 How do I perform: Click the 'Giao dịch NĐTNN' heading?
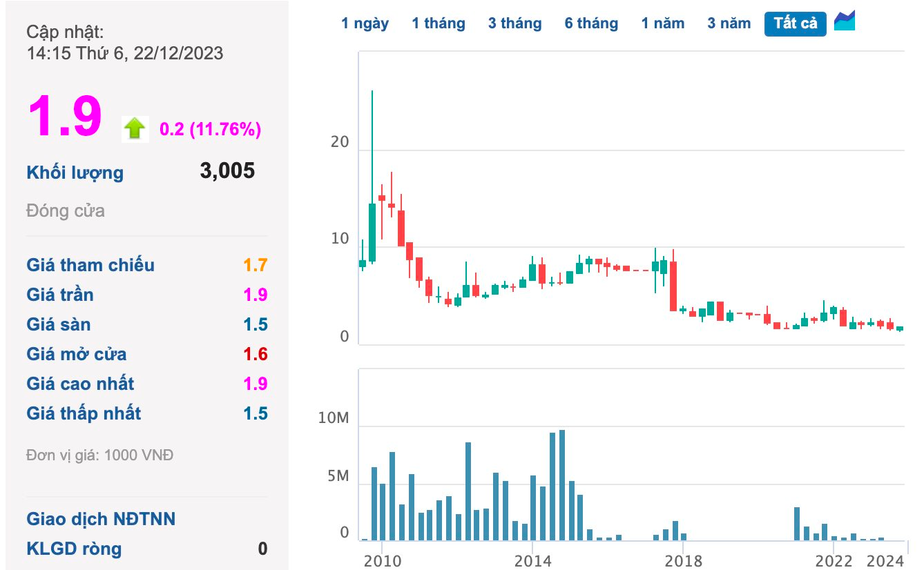[x=101, y=519]
